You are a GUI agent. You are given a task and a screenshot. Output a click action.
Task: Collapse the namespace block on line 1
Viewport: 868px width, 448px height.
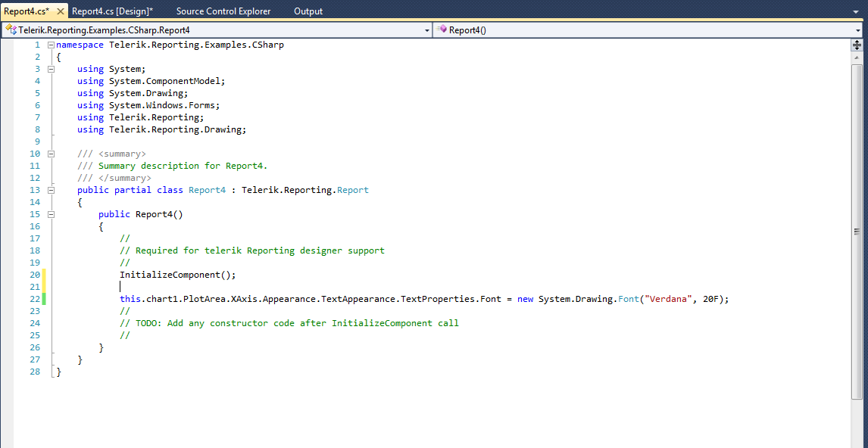pyautogui.click(x=52, y=45)
